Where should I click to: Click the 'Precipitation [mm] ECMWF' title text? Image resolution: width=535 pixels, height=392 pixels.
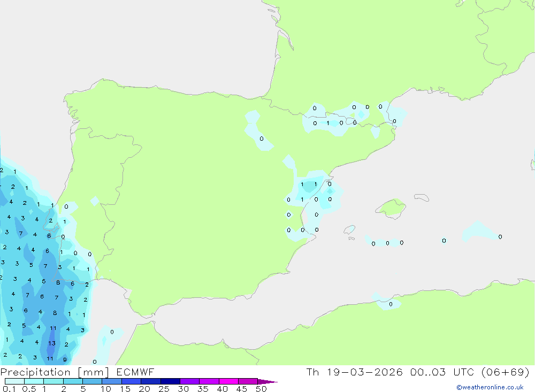[78, 372]
